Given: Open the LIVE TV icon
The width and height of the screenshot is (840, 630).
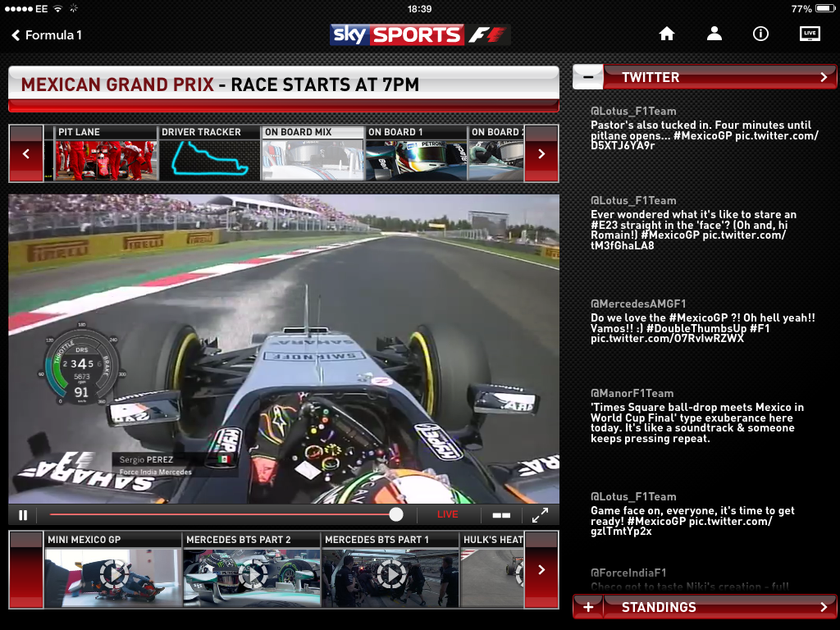Looking at the screenshot, I should (810, 34).
